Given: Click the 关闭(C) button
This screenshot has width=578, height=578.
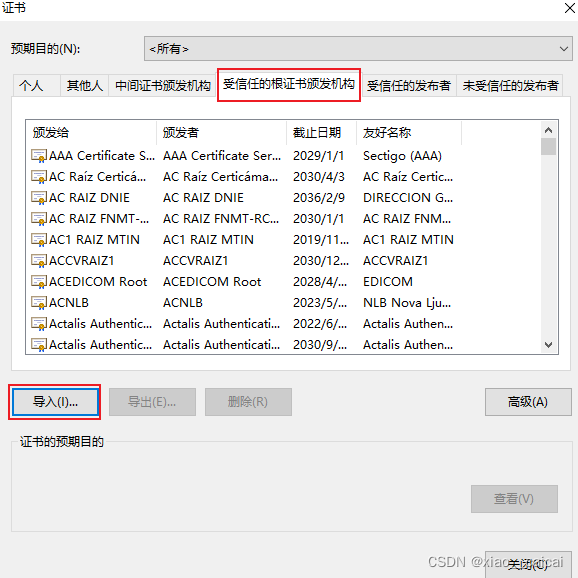Looking at the screenshot, I should (x=528, y=564).
